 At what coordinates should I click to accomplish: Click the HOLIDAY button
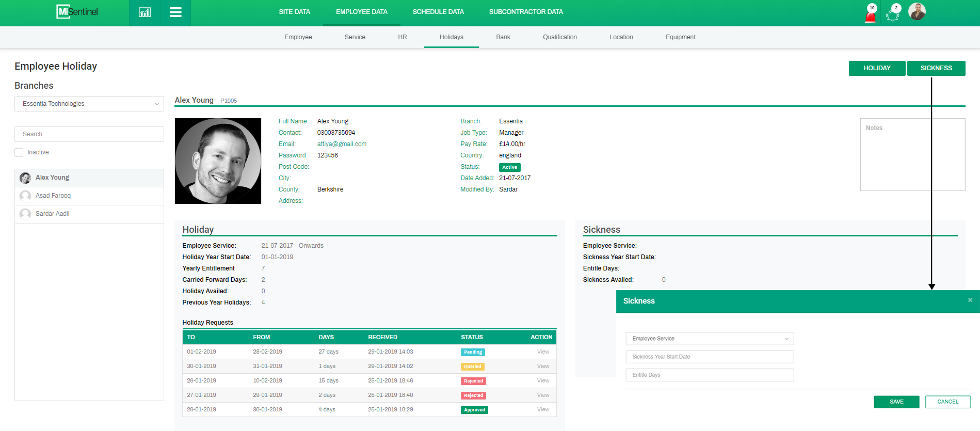tap(877, 68)
